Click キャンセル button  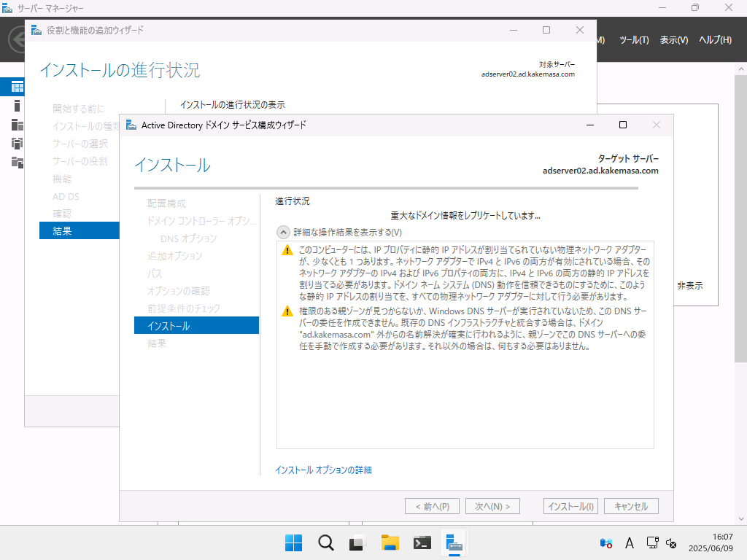pyautogui.click(x=631, y=506)
